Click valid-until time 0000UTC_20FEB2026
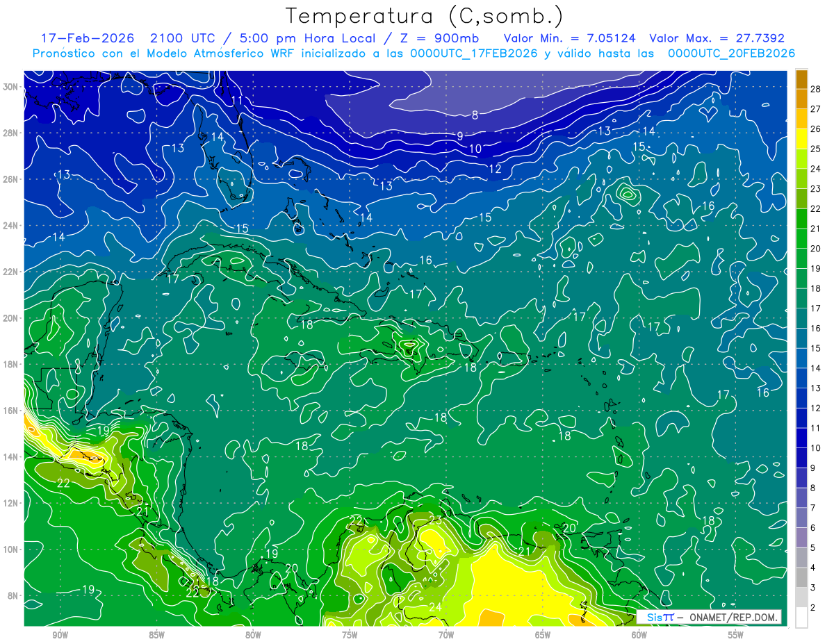Image resolution: width=834 pixels, height=644 pixels. [732, 53]
